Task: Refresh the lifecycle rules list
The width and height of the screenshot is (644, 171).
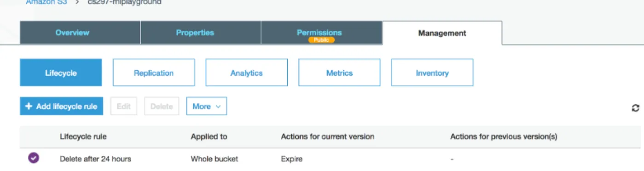Action: 635,108
